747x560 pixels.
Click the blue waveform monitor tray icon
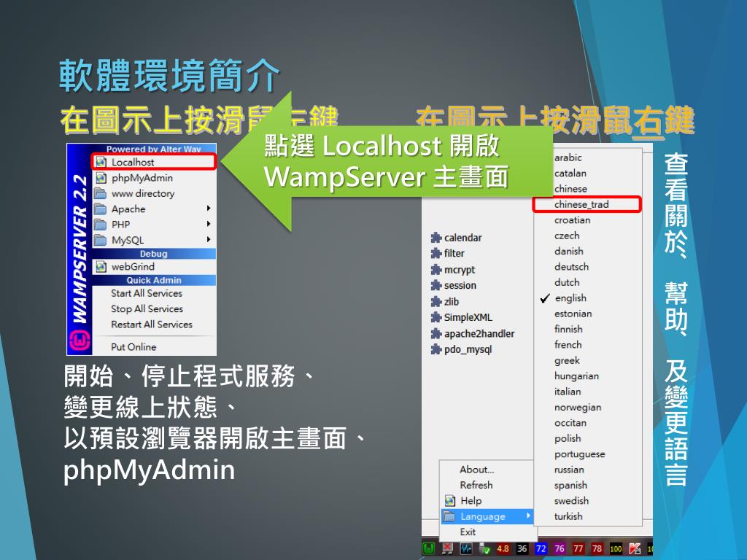466,548
